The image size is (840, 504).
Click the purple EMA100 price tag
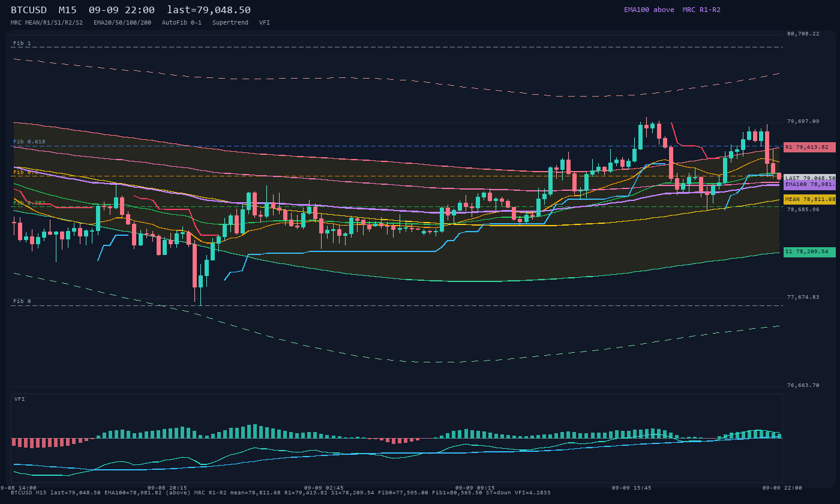click(809, 185)
